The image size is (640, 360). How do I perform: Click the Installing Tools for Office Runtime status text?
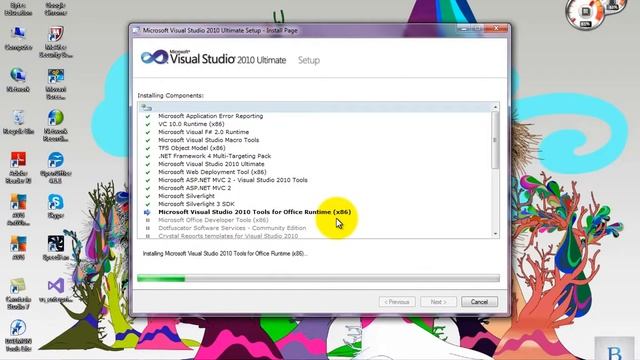[225, 253]
